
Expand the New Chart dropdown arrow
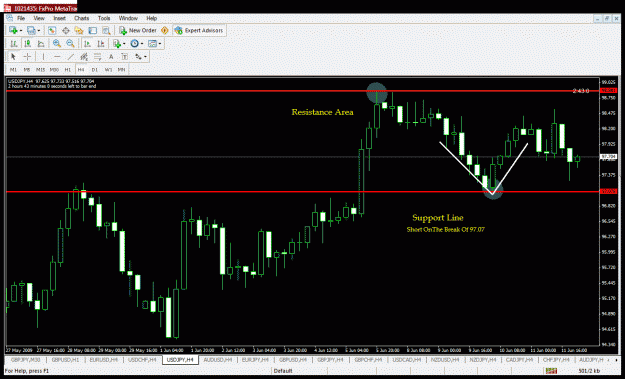21,31
